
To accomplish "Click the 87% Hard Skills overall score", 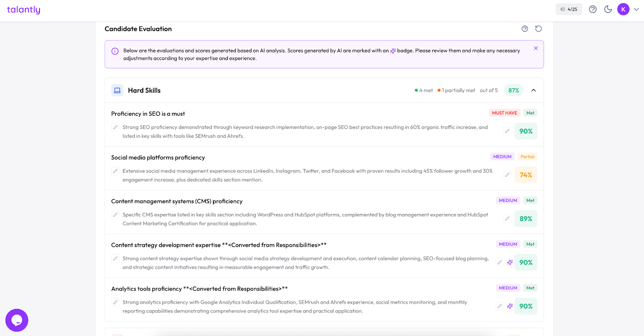I will coord(514,90).
